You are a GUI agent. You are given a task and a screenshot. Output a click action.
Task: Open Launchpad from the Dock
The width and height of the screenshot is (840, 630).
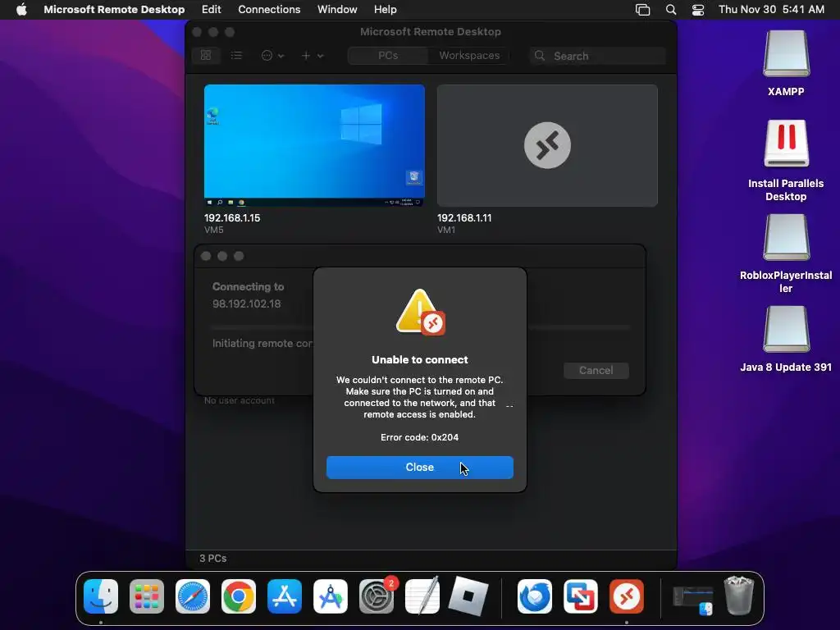click(x=147, y=596)
